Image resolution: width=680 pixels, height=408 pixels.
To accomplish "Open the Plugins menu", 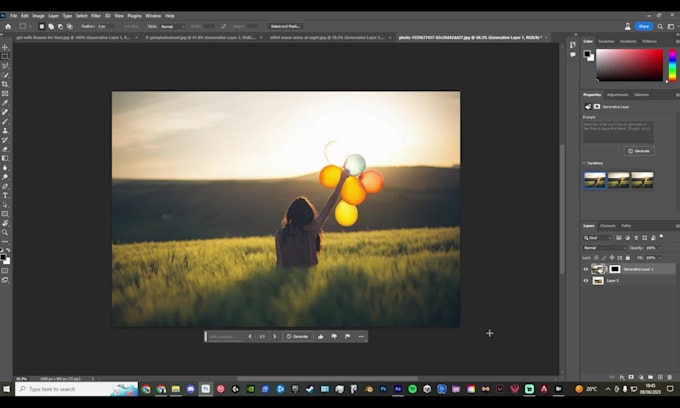I will (x=134, y=16).
